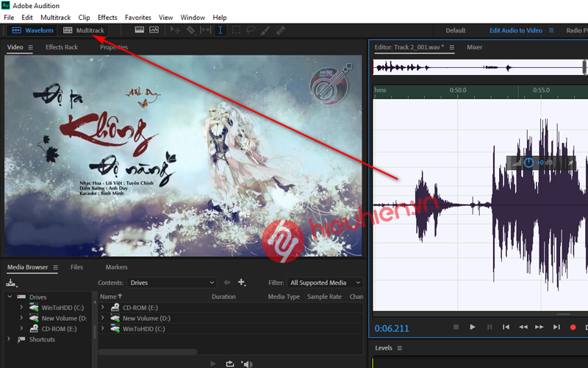The height and width of the screenshot is (368, 588).
Task: Open the Edit Audio to Video workspace menu
Action: pyautogui.click(x=551, y=30)
